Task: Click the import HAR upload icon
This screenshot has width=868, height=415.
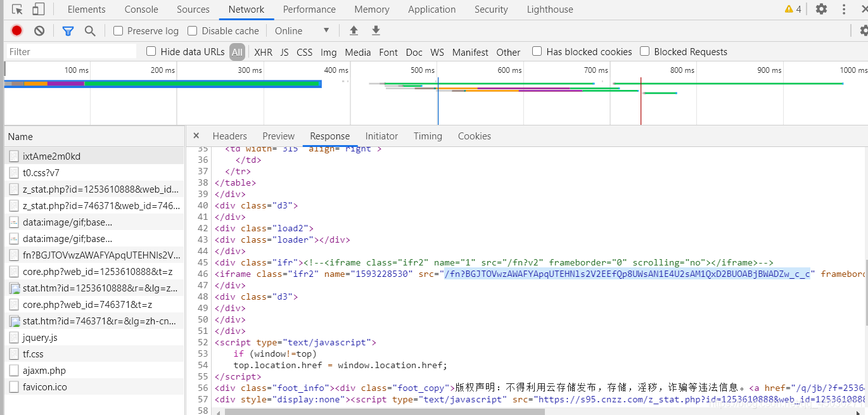Action: 354,30
